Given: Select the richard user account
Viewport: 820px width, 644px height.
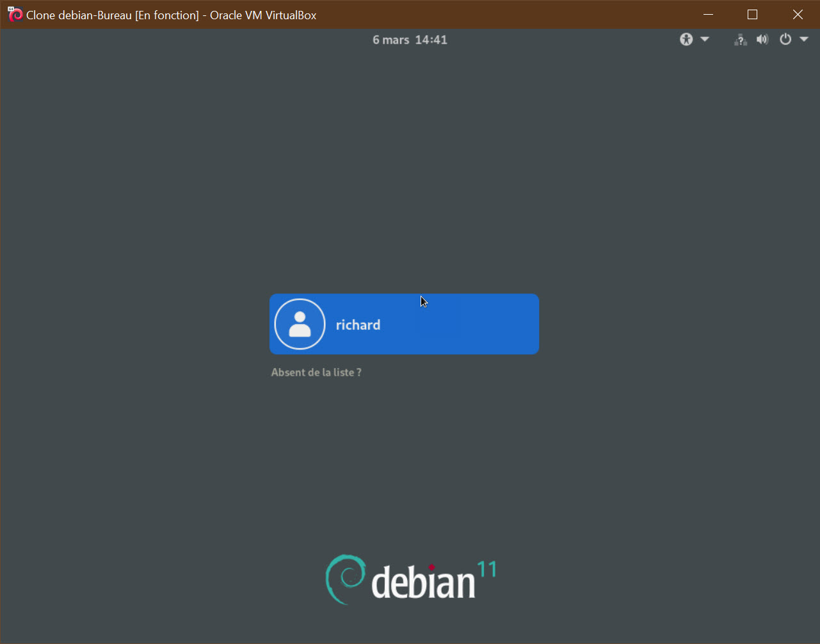Looking at the screenshot, I should pyautogui.click(x=404, y=324).
